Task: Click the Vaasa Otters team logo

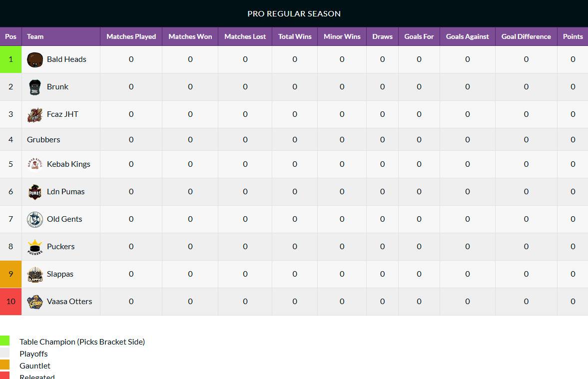Action: [x=35, y=302]
